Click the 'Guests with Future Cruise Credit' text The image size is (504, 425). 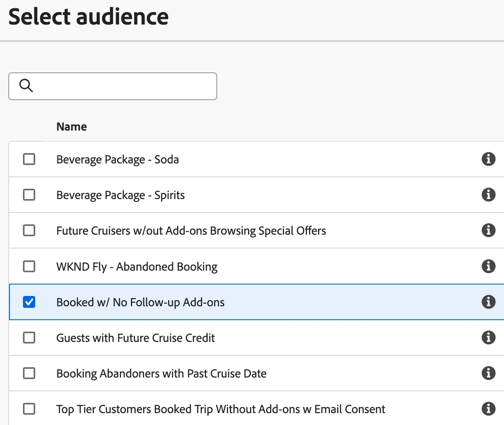[x=136, y=338]
